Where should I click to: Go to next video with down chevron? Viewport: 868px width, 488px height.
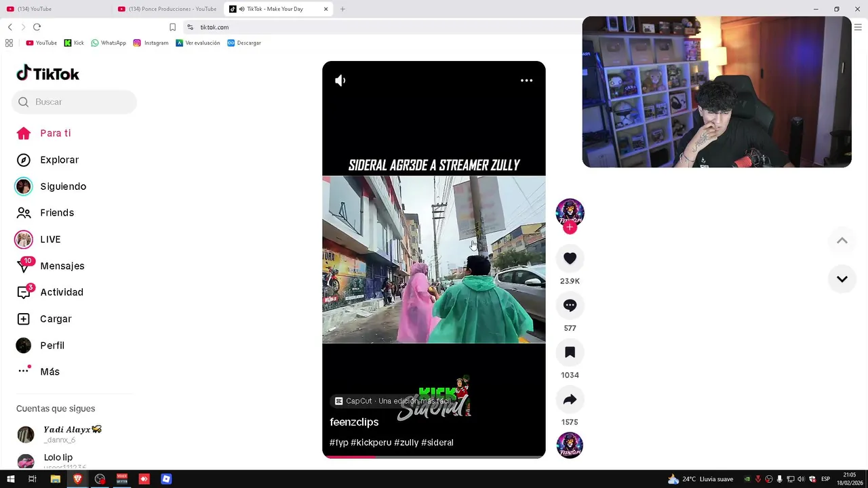tap(842, 279)
